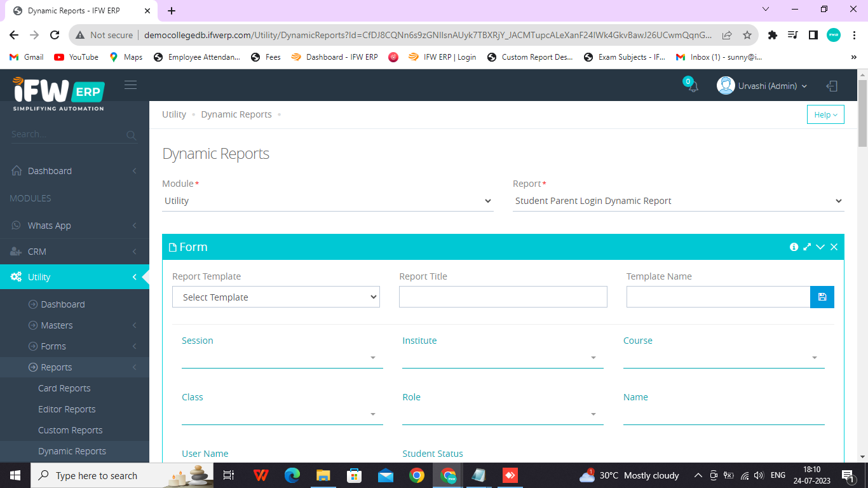
Task: Click the IFW ERP logo
Action: point(58,93)
